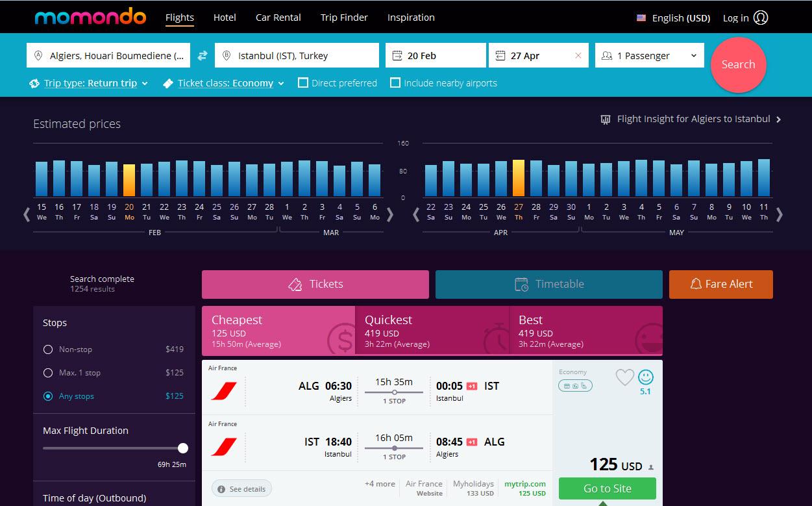This screenshot has height=506, width=812.
Task: Swap origin and destination airports
Action: coord(203,56)
